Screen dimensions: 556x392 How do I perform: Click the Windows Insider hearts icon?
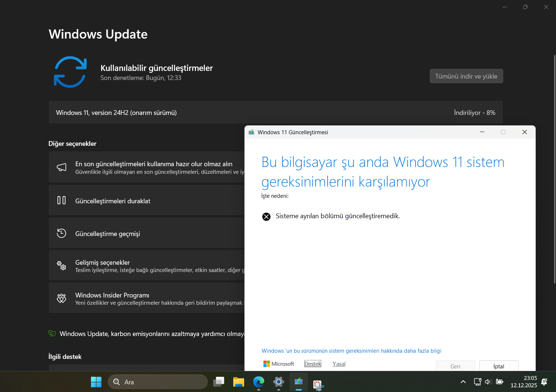(61, 299)
